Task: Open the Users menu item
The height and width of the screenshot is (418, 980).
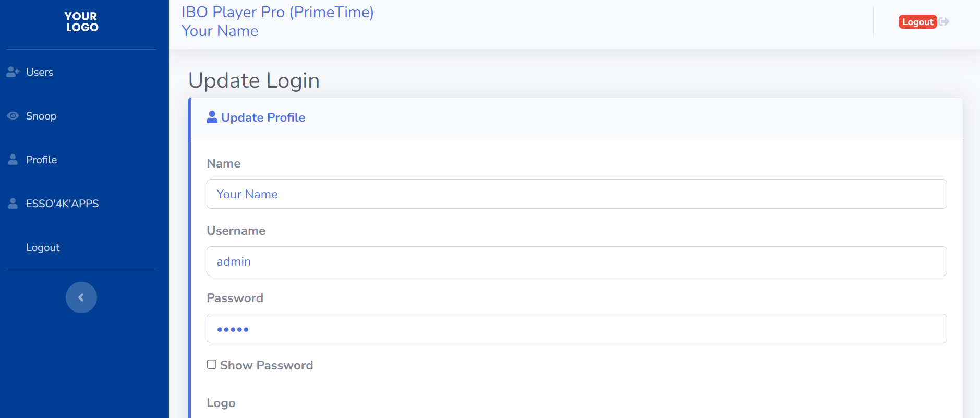Action: coord(40,72)
